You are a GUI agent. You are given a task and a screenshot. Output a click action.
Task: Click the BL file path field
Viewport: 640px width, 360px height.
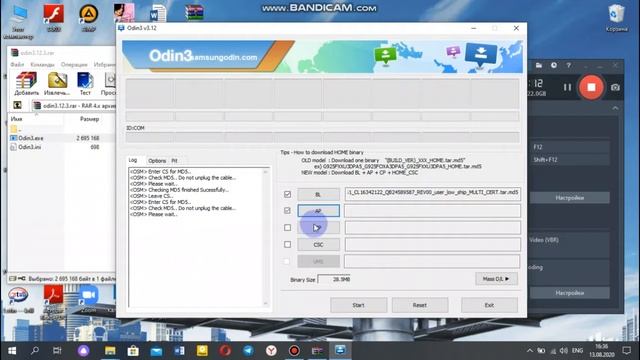click(432, 194)
